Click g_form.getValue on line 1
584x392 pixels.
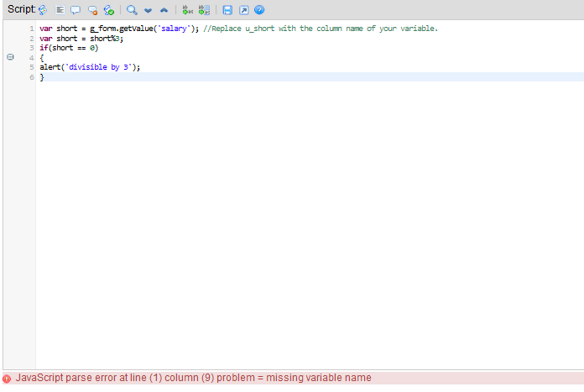pos(122,29)
